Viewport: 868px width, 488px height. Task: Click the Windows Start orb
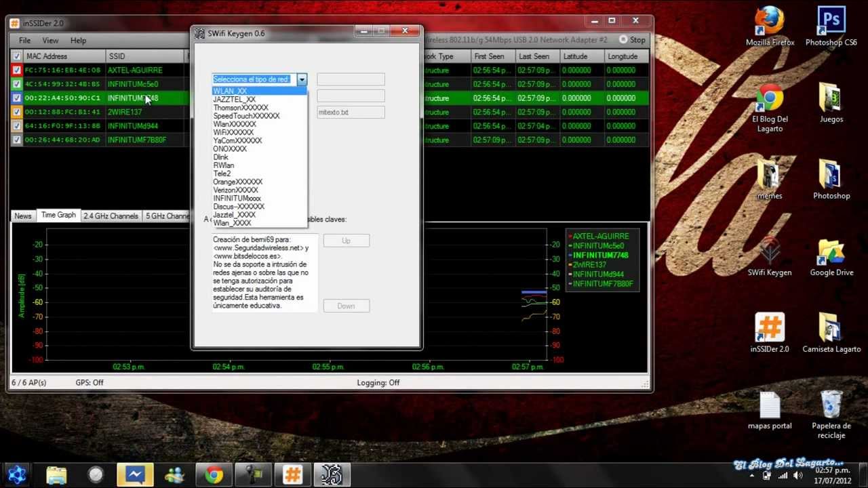[17, 474]
